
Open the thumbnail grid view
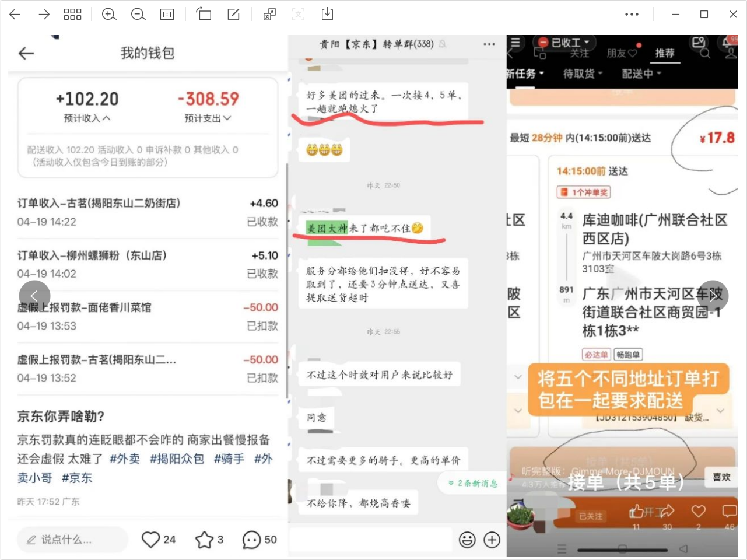pyautogui.click(x=72, y=15)
